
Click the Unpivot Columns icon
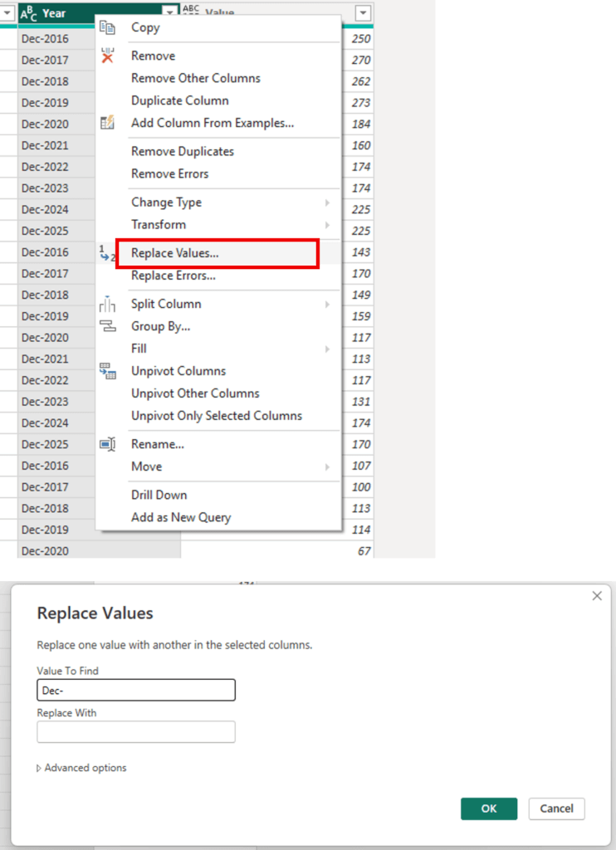107,371
